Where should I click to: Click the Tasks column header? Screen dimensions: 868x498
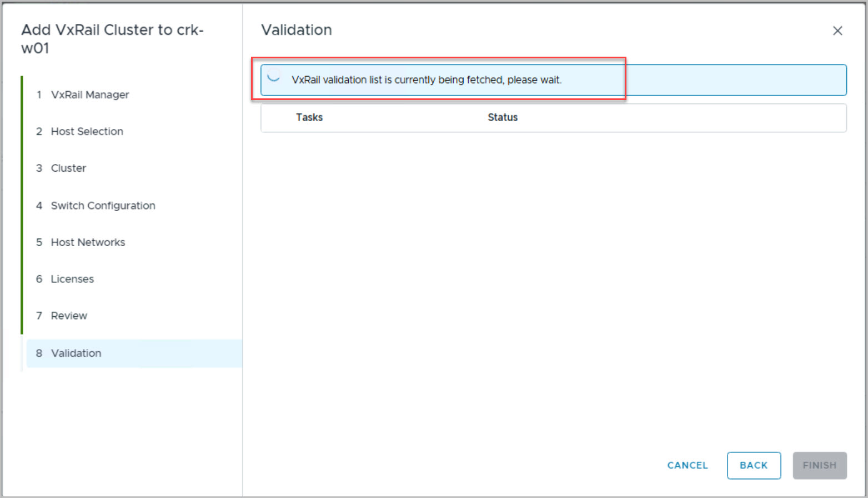tap(309, 117)
